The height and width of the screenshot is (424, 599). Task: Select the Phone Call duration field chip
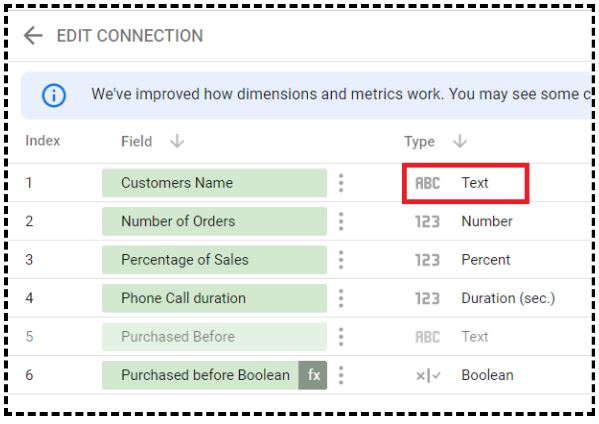coord(214,298)
